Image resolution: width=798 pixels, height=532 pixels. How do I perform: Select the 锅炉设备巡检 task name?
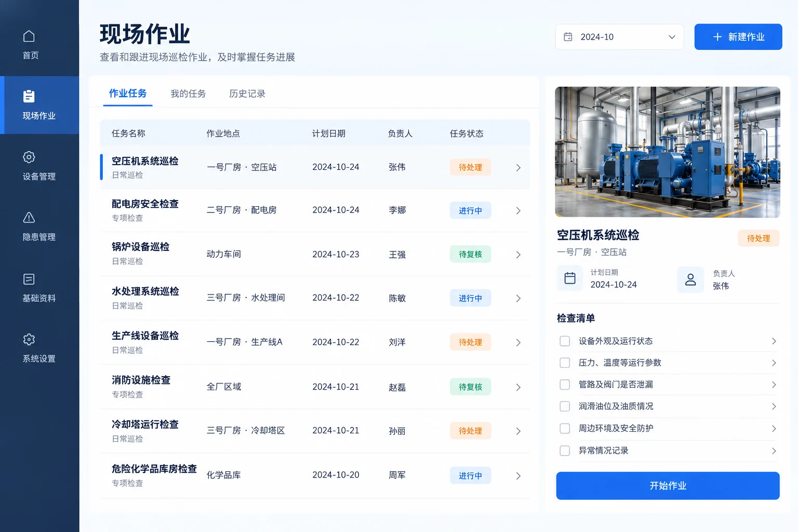tap(141, 247)
